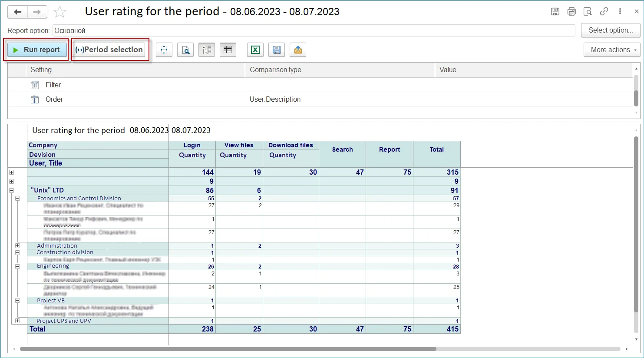
Task: Toggle the grouping levels panel button
Action: 207,50
